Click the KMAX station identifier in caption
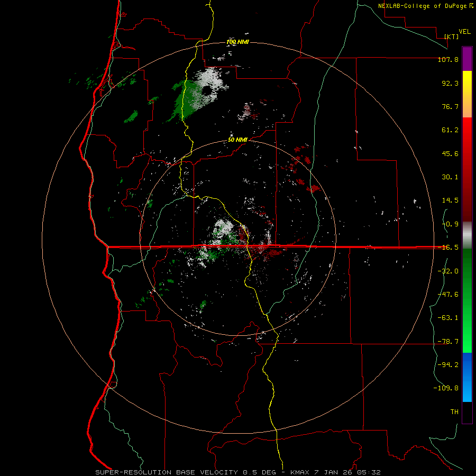 (301, 472)
